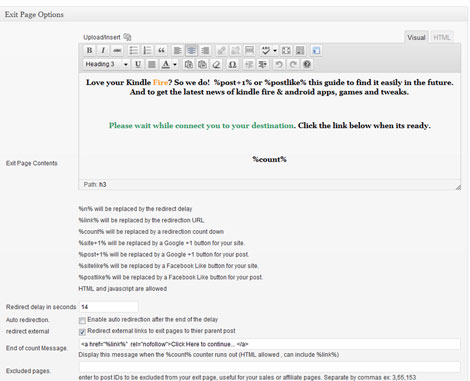Toggle italic formatting
470x381 pixels.
[103, 50]
